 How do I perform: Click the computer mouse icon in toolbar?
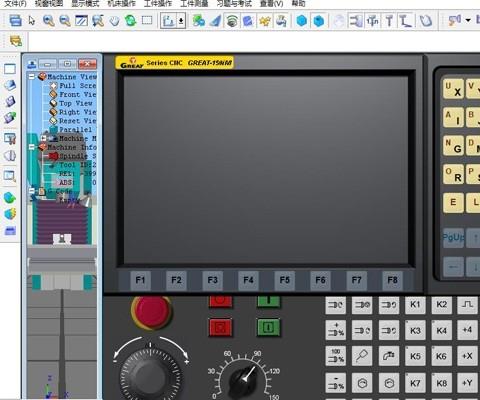426,21
